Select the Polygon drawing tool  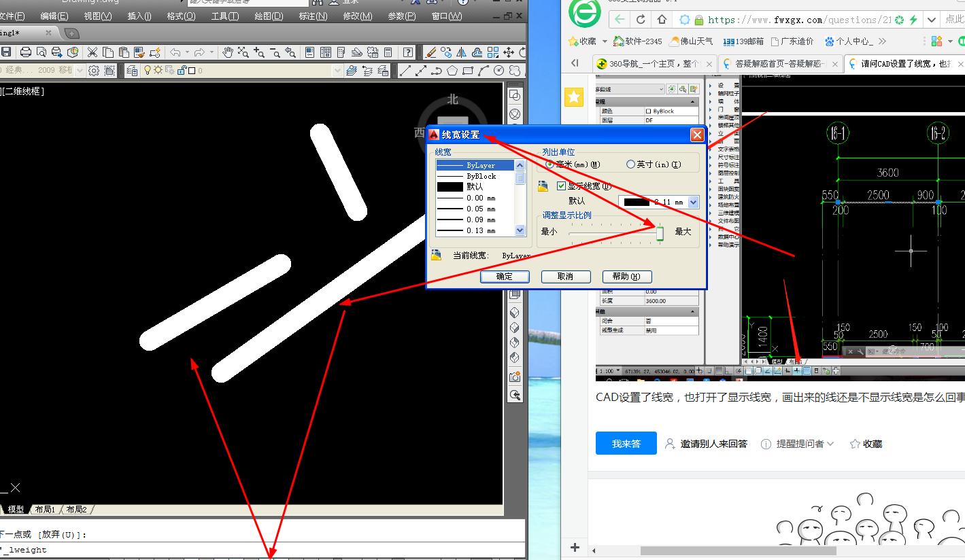pyautogui.click(x=452, y=70)
